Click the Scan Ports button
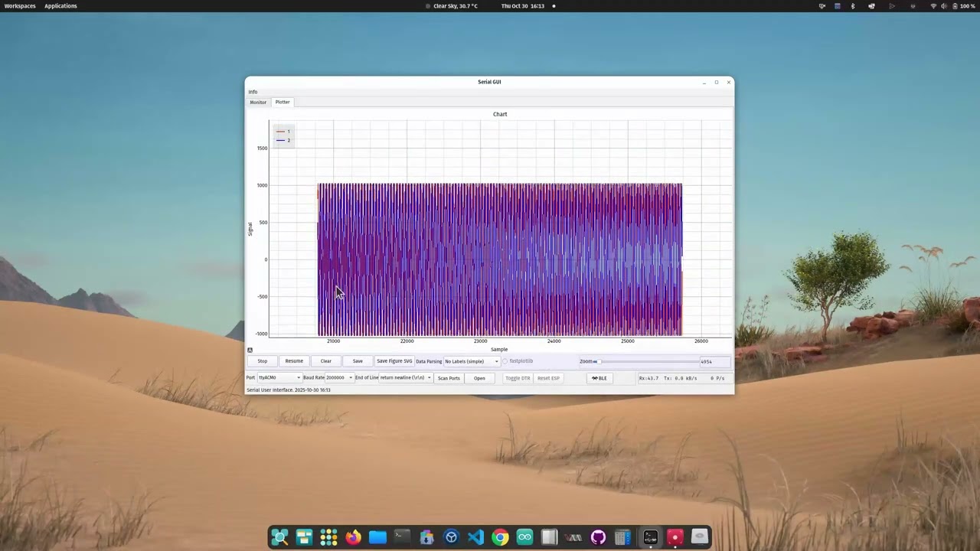This screenshot has width=980, height=551. pos(449,378)
